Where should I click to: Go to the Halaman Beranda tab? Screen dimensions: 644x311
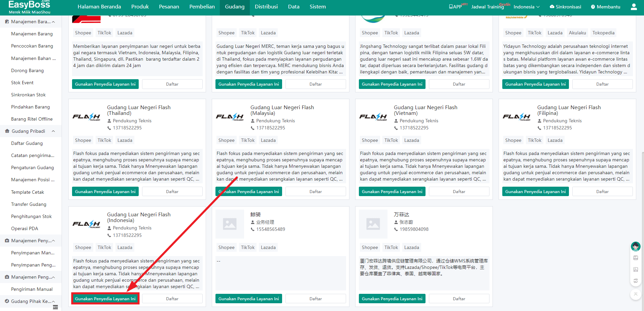[x=99, y=7]
